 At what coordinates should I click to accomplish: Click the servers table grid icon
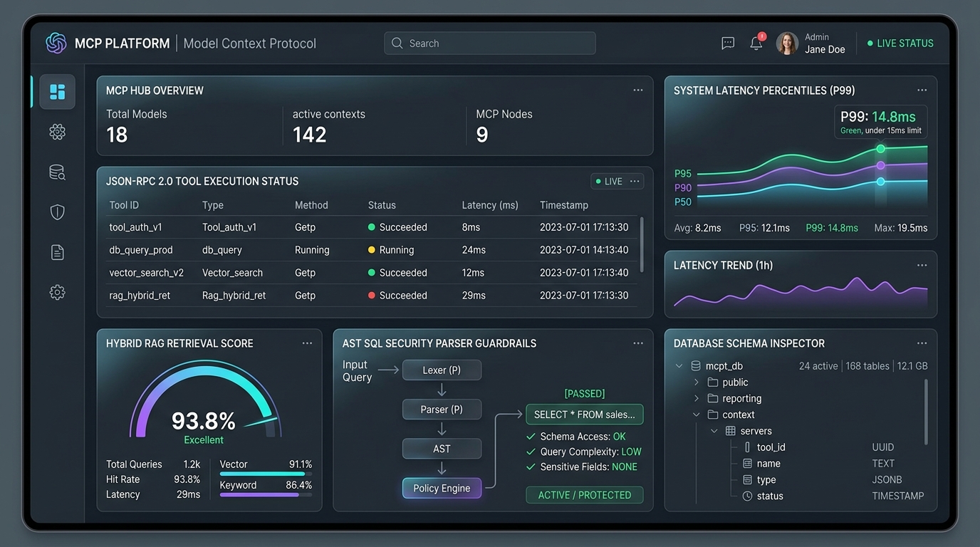coord(730,431)
